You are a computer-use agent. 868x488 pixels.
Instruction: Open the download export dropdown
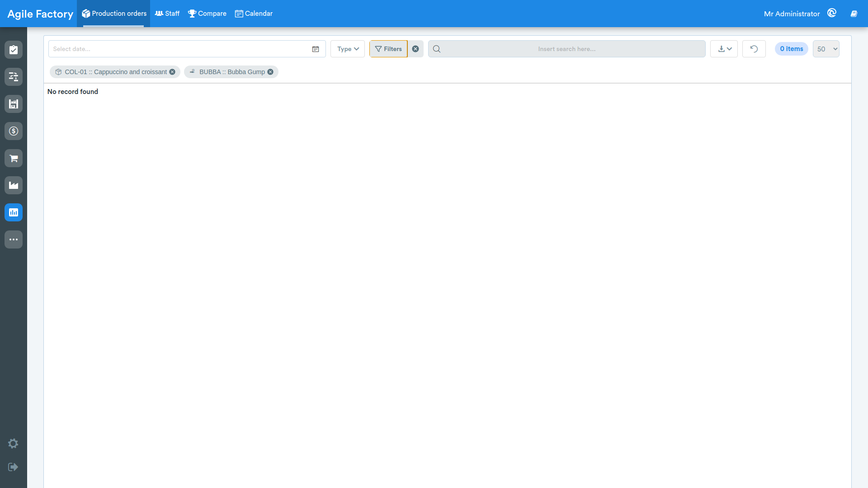click(724, 49)
